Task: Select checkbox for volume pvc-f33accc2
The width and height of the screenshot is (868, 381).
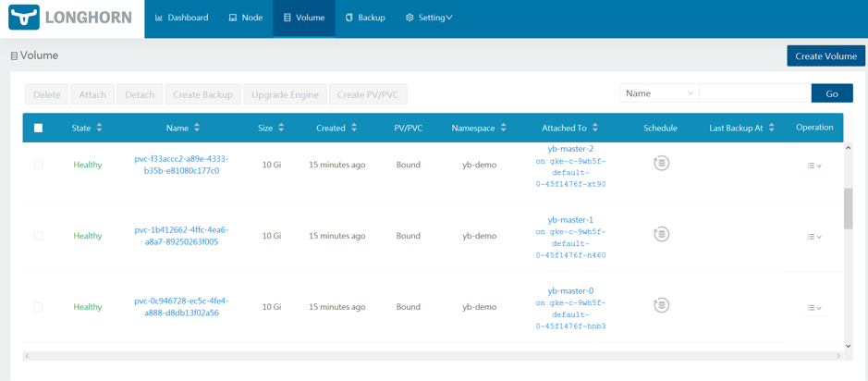Action: 38,165
